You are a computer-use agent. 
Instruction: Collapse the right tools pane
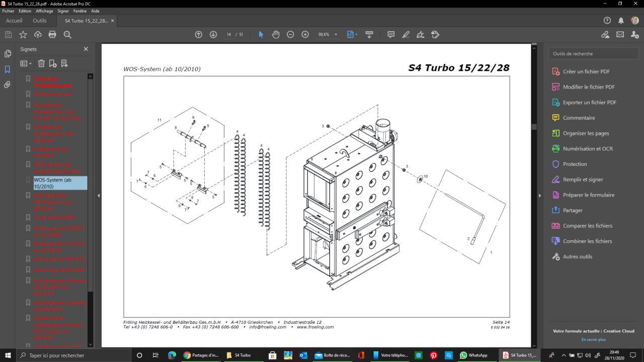[540, 195]
